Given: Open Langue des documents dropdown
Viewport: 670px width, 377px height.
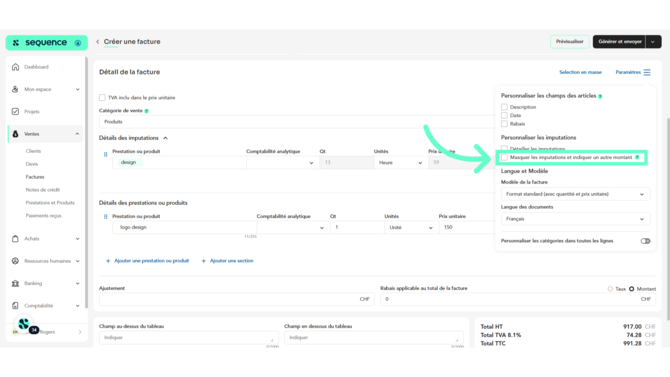Looking at the screenshot, I should [x=576, y=219].
